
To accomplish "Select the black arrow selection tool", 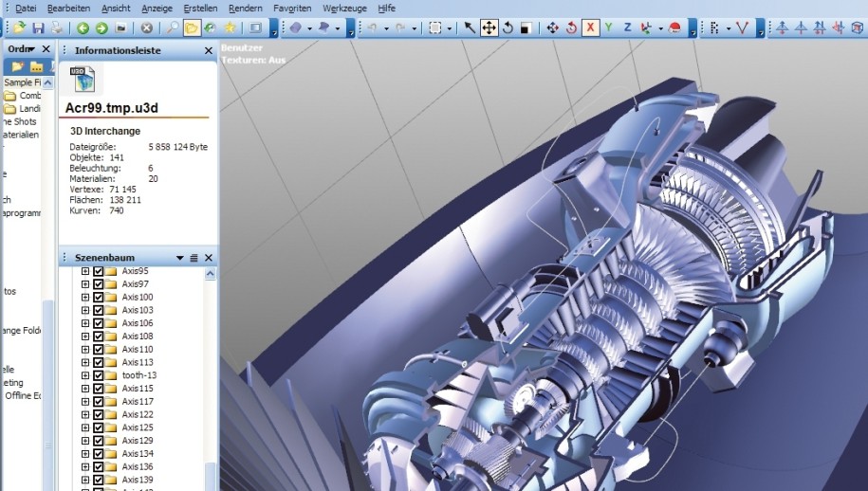I will 469,27.
